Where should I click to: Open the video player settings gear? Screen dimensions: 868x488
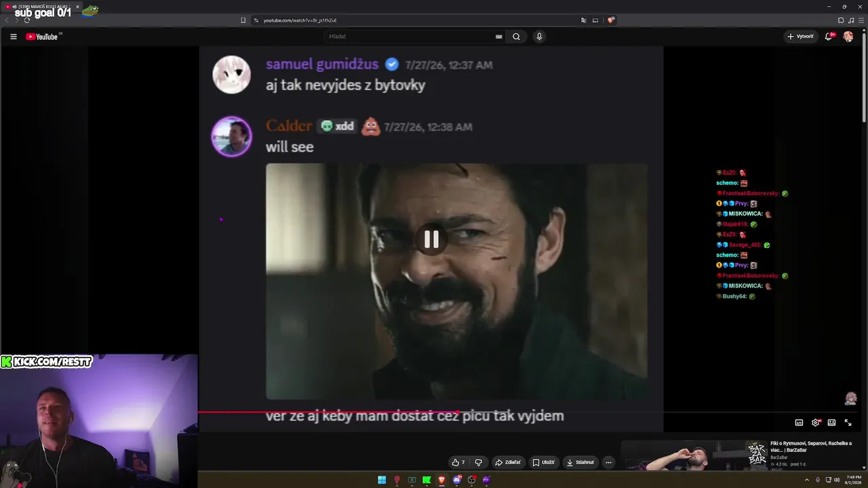[x=816, y=423]
